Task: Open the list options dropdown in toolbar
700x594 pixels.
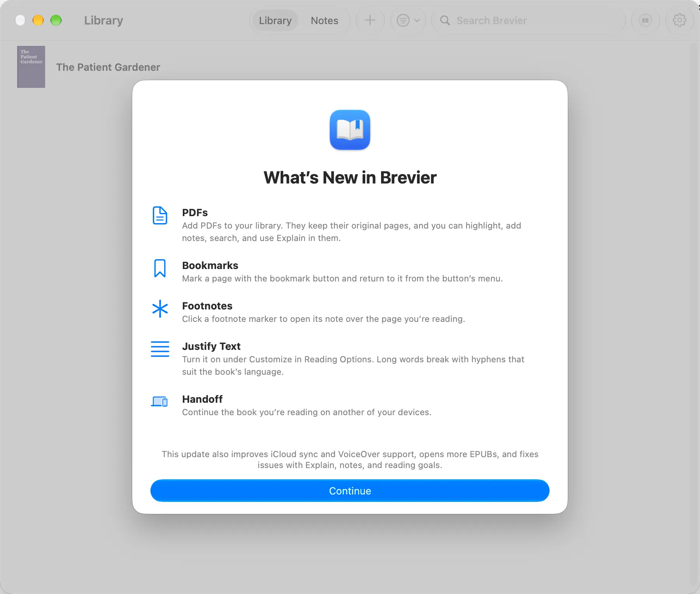Action: click(x=408, y=20)
